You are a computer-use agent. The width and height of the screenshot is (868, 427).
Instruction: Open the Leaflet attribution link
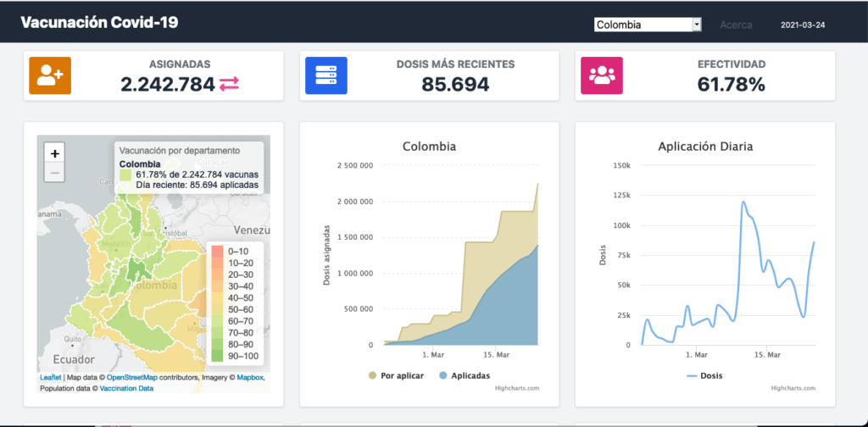pyautogui.click(x=51, y=377)
